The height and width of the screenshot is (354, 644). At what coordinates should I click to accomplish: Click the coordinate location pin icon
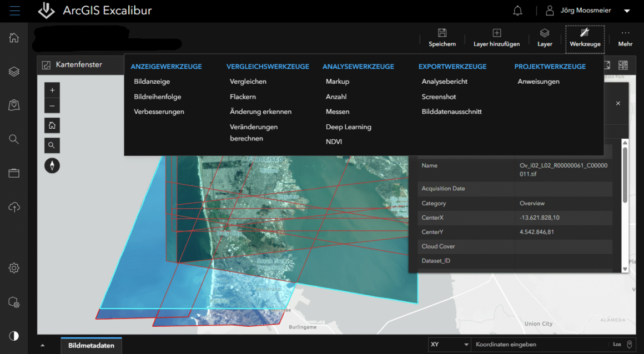[630, 344]
